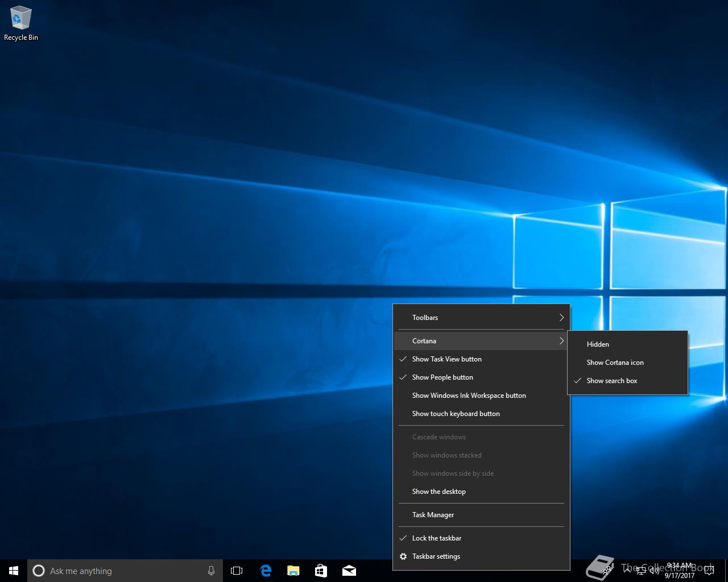This screenshot has width=728, height=582.
Task: Select Show search box option
Action: [x=612, y=381]
